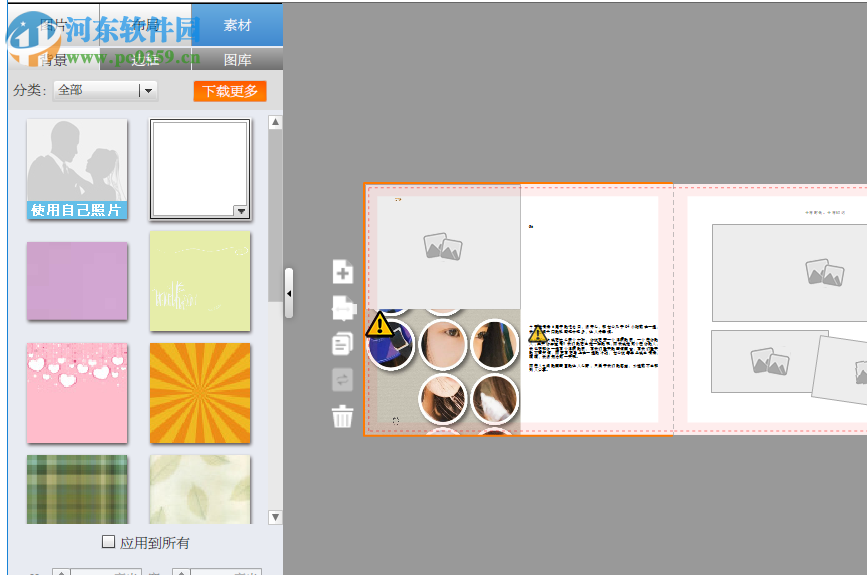Select 使用自己照片 background option
The image size is (867, 575).
(77, 169)
